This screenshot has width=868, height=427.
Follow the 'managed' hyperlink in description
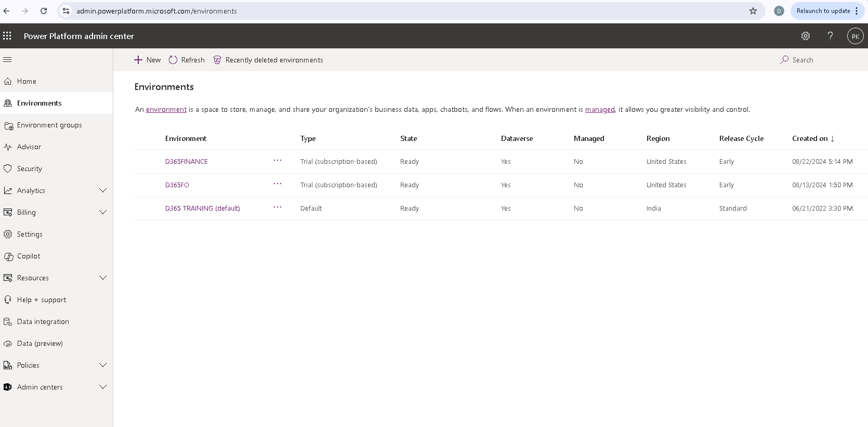[600, 110]
